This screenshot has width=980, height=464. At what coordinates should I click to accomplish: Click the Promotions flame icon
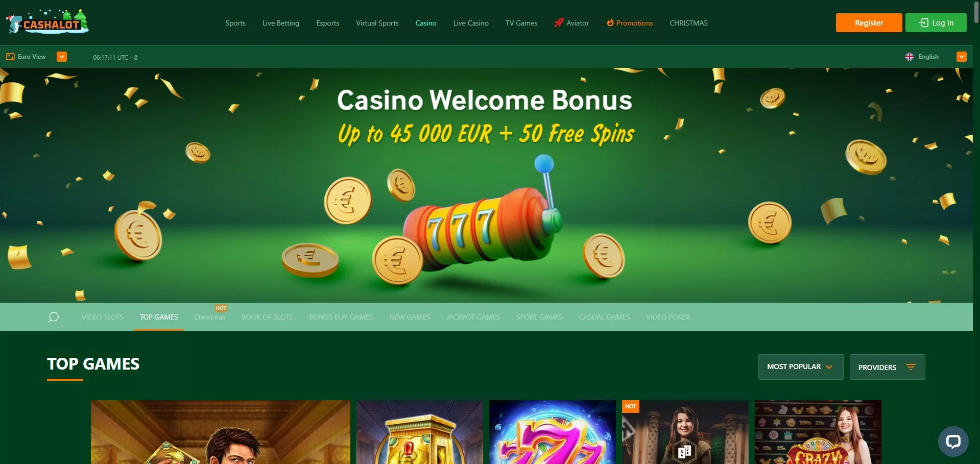610,22
